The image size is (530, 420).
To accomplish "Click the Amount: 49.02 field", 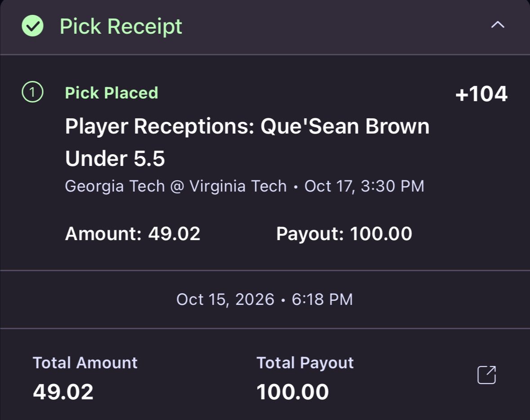I will (x=133, y=234).
